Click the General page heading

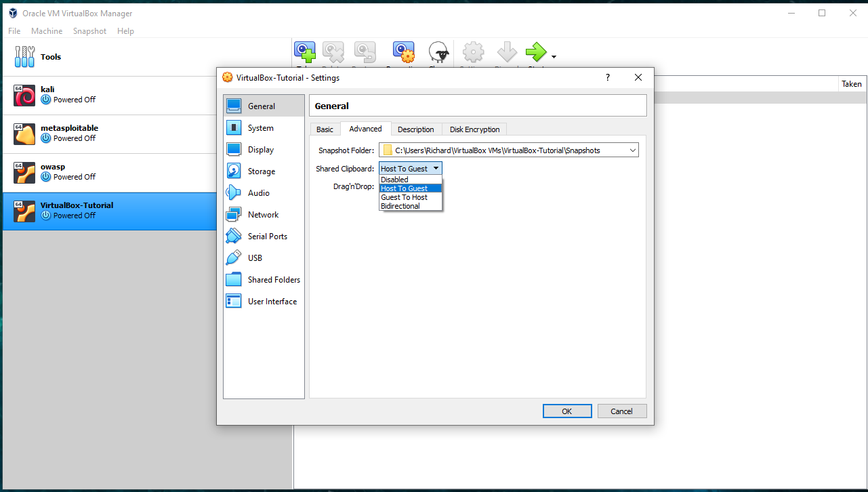332,106
